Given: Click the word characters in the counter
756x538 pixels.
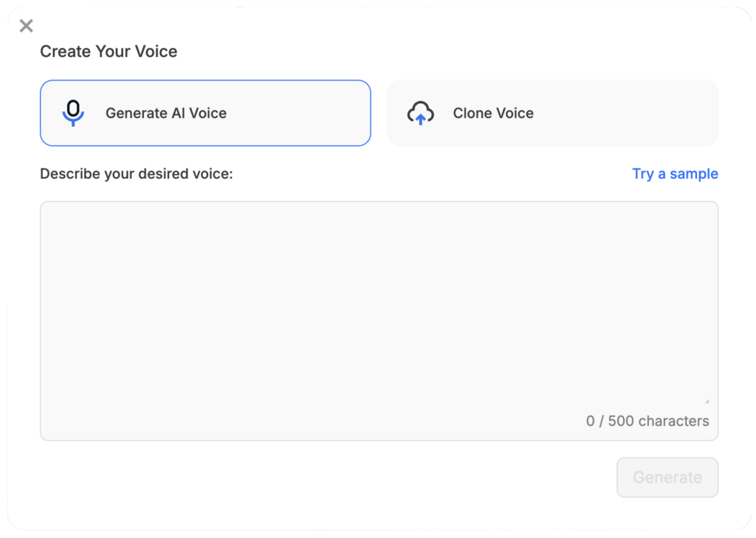Looking at the screenshot, I should pyautogui.click(x=673, y=421).
